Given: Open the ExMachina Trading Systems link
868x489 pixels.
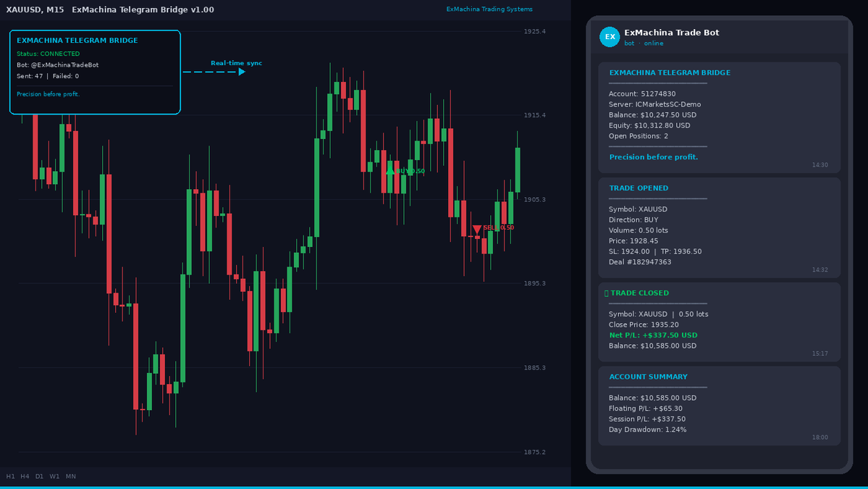Looking at the screenshot, I should [489, 9].
